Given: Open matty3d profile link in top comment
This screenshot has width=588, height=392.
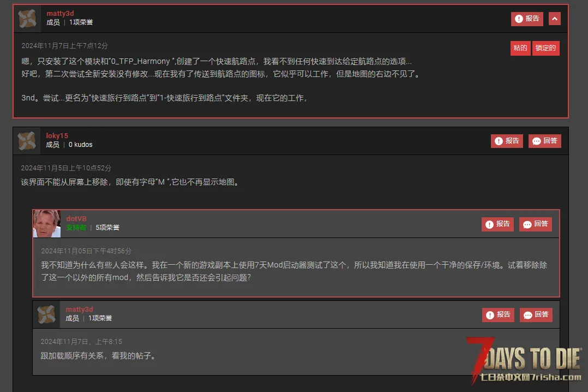Looking at the screenshot, I should 60,14.
